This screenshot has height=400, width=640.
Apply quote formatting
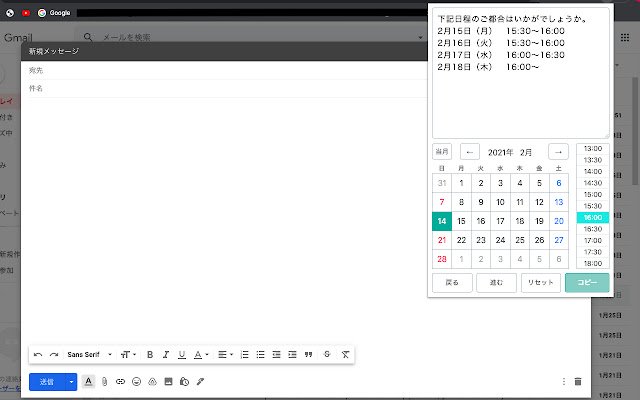[x=309, y=355]
